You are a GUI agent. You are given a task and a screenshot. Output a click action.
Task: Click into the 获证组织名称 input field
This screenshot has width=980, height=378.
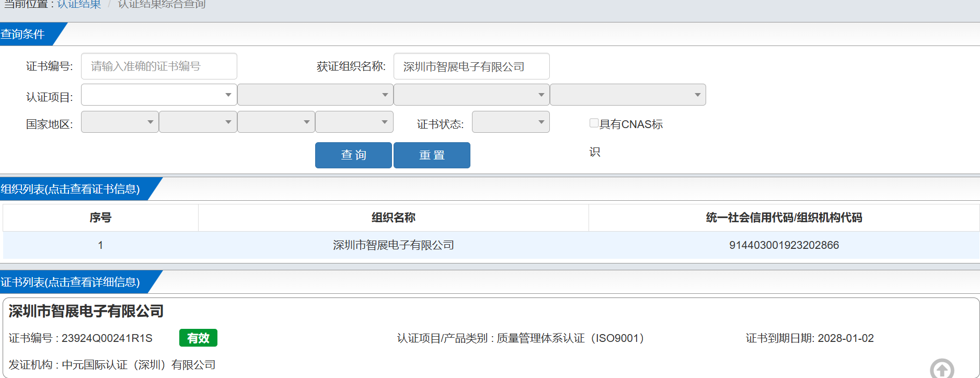pyautogui.click(x=471, y=66)
